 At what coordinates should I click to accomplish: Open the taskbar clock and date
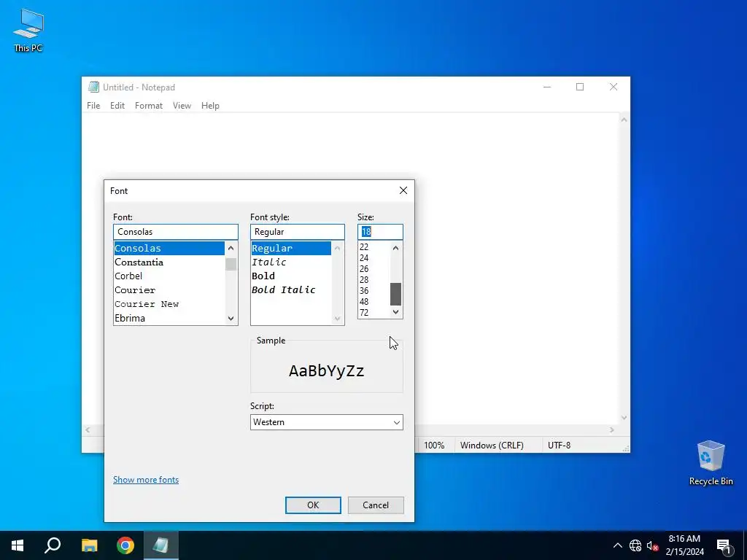pos(684,545)
